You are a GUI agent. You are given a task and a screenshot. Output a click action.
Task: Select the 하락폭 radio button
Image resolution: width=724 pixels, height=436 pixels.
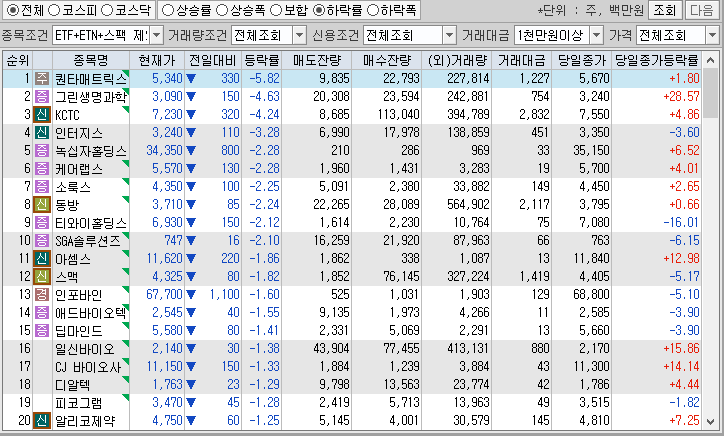tap(372, 10)
